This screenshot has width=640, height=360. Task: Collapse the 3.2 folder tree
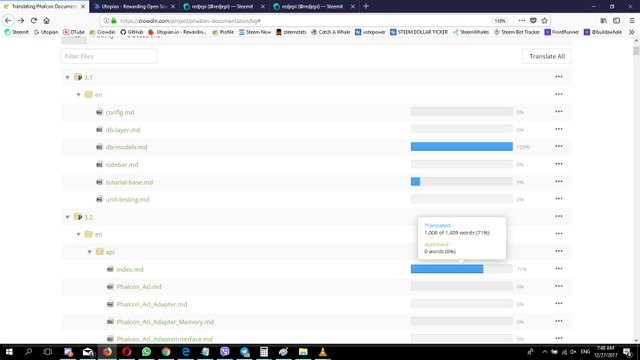pos(67,217)
